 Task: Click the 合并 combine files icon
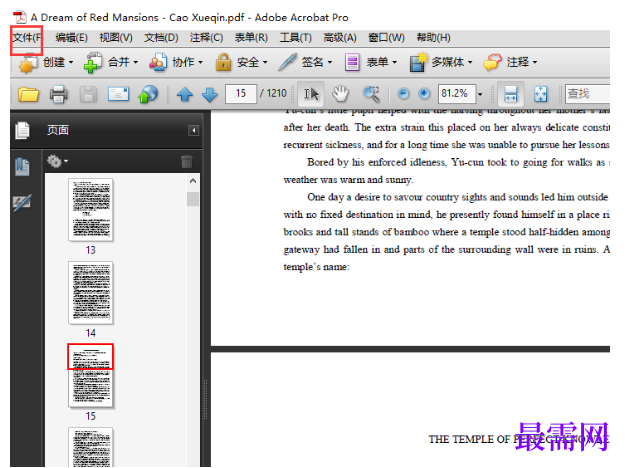click(93, 63)
